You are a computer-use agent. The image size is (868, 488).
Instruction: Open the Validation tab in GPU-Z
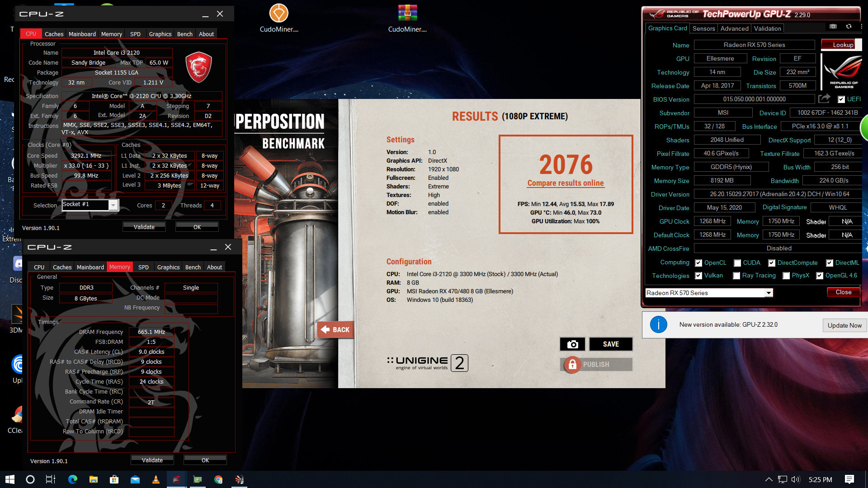point(767,28)
